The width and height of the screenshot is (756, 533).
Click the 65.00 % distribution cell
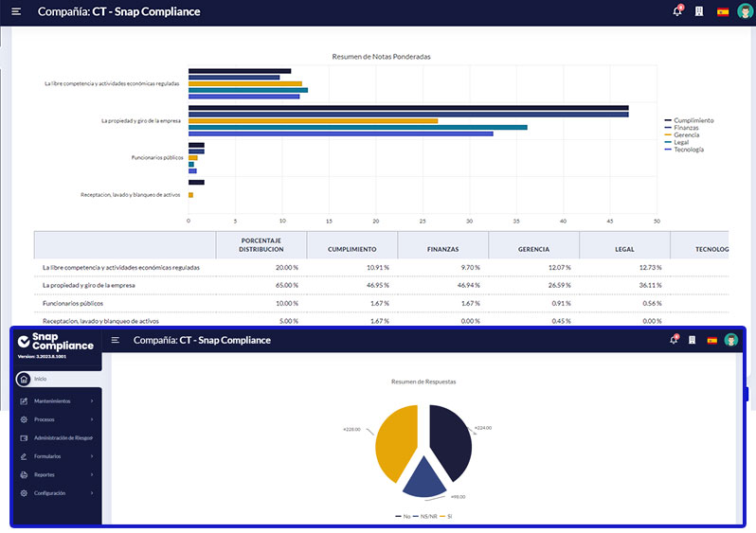pos(287,285)
